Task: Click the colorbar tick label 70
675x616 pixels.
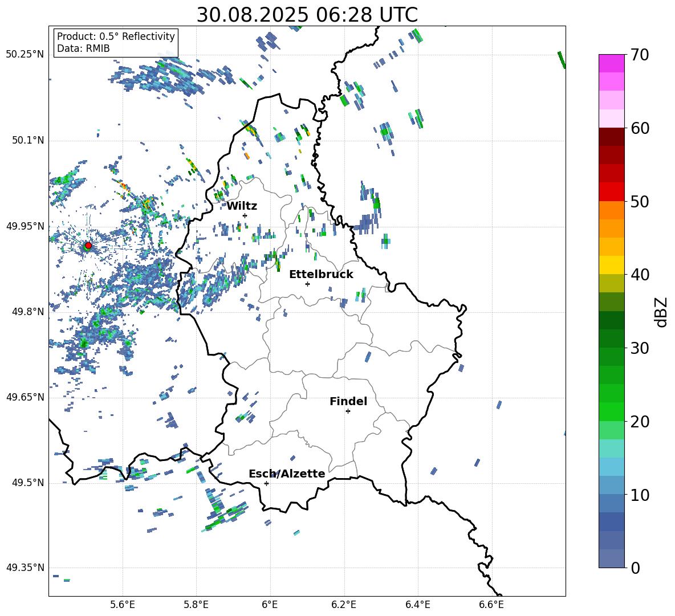Action: click(640, 55)
